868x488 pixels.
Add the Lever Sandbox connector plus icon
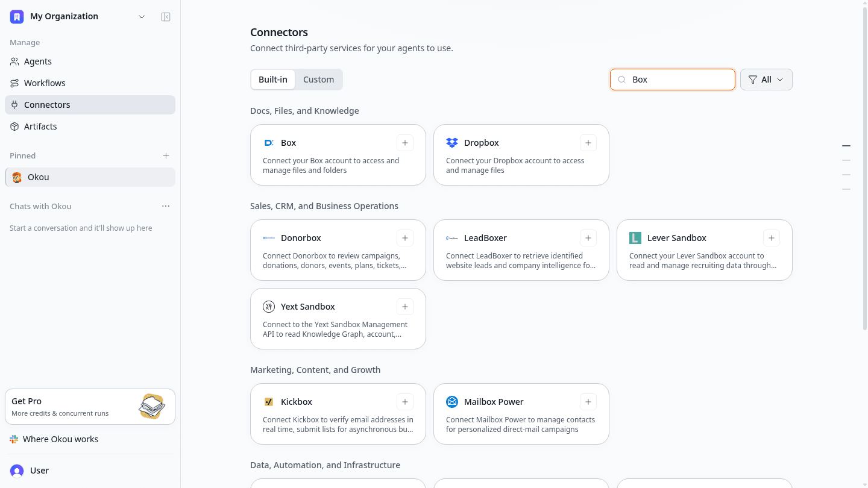click(x=772, y=238)
